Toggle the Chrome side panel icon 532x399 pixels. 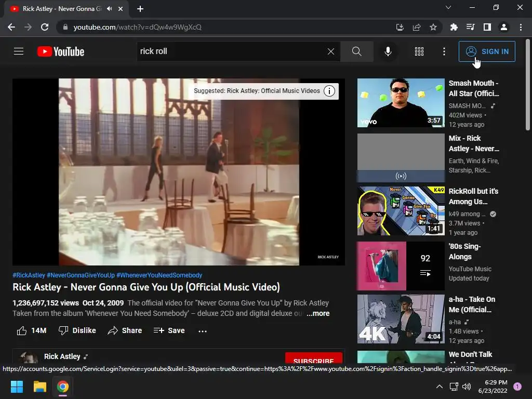(487, 27)
